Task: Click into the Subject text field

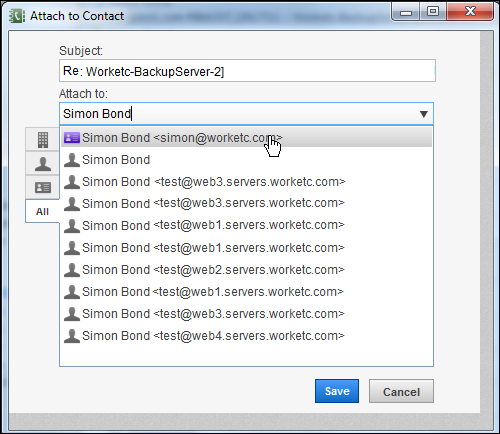Action: pyautogui.click(x=247, y=71)
